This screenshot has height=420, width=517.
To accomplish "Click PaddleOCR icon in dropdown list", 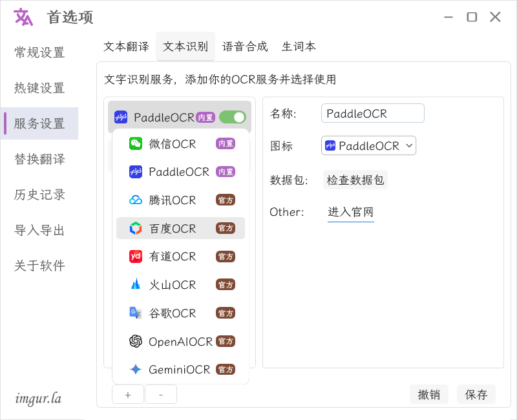I will coord(136,172).
